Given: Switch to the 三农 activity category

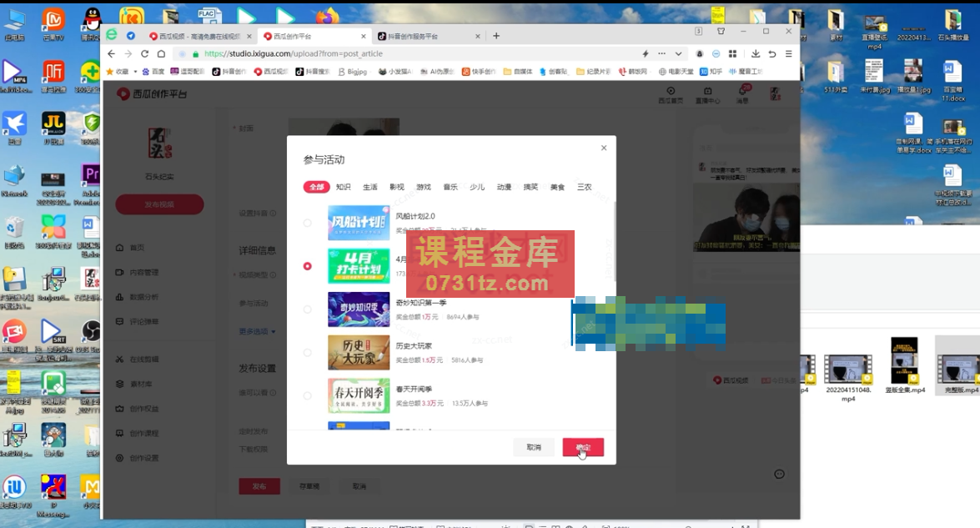Looking at the screenshot, I should tap(585, 187).
